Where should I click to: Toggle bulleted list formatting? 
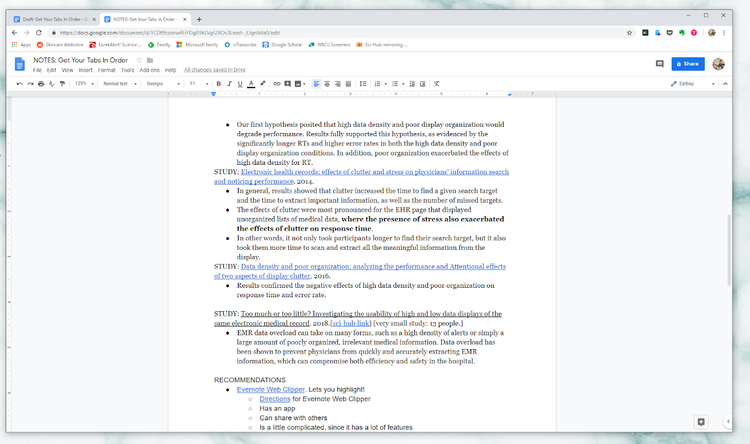point(395,84)
